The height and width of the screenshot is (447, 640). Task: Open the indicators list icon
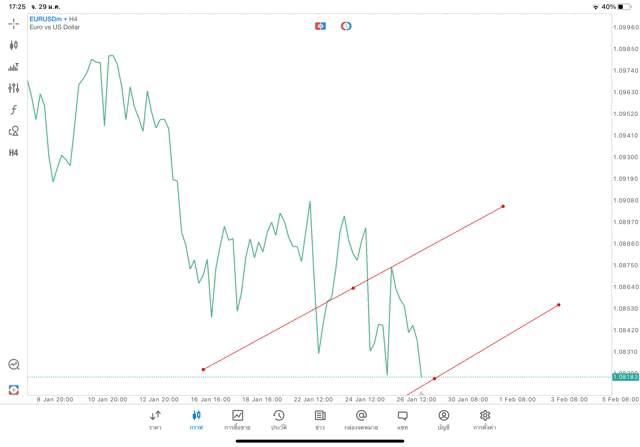[x=14, y=67]
